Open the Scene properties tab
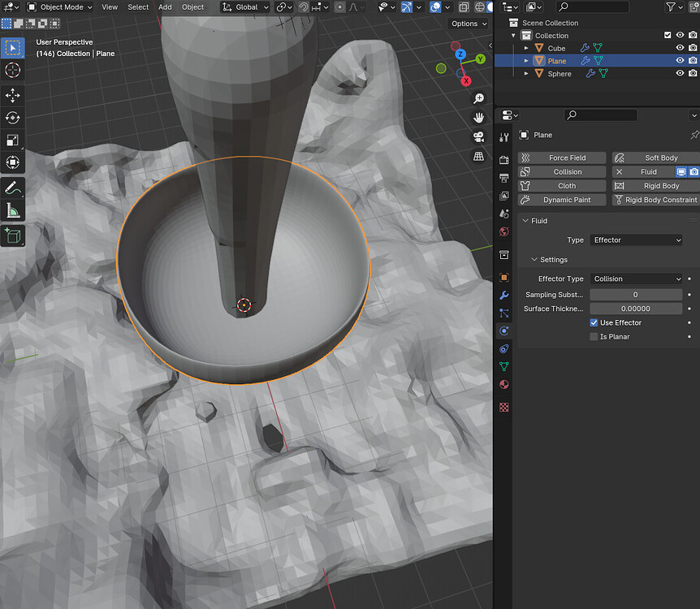This screenshot has width=700, height=609. click(x=504, y=214)
